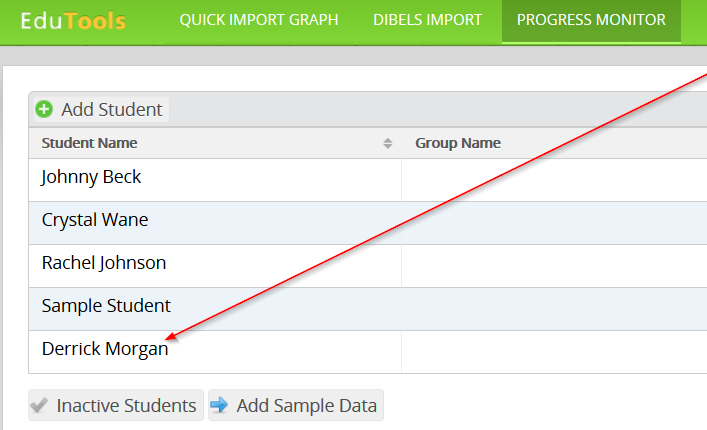This screenshot has height=430, width=707.
Task: Click the green plus icon beside Add Student
Action: (44, 109)
